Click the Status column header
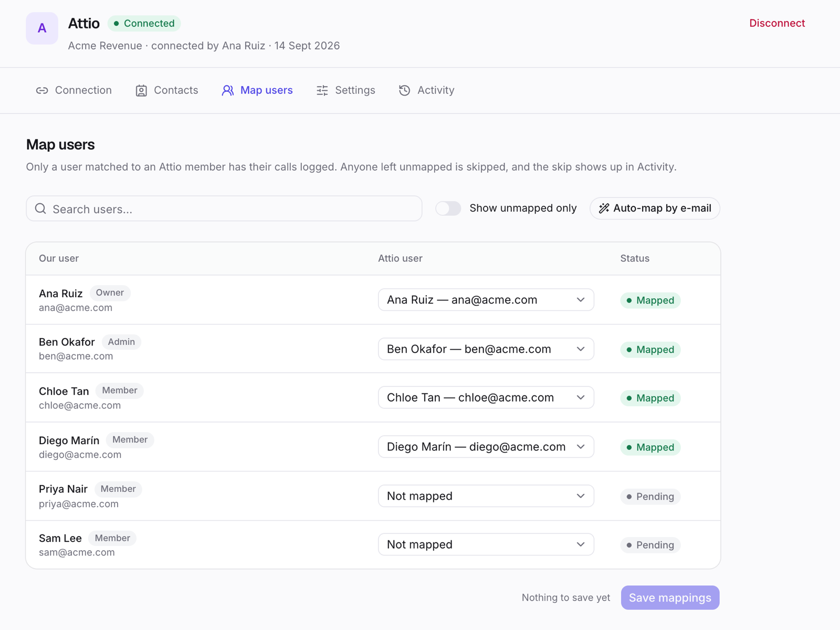Image resolution: width=840 pixels, height=630 pixels. (635, 258)
